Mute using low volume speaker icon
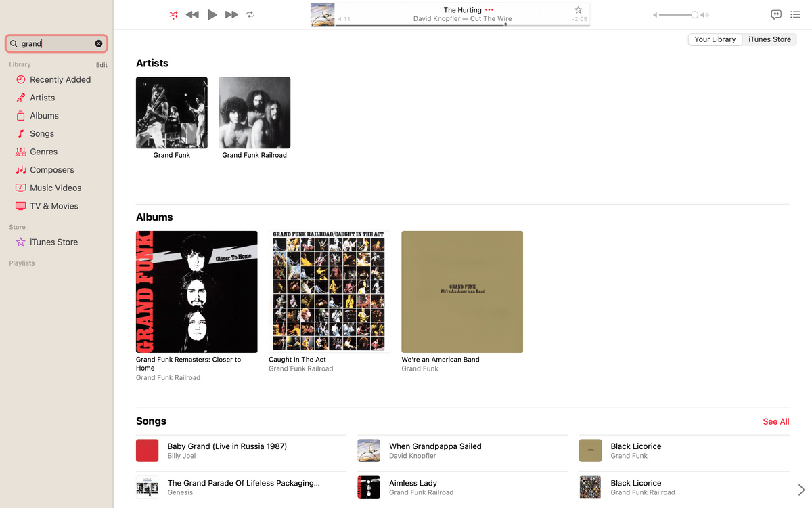The image size is (812, 508). 654,15
